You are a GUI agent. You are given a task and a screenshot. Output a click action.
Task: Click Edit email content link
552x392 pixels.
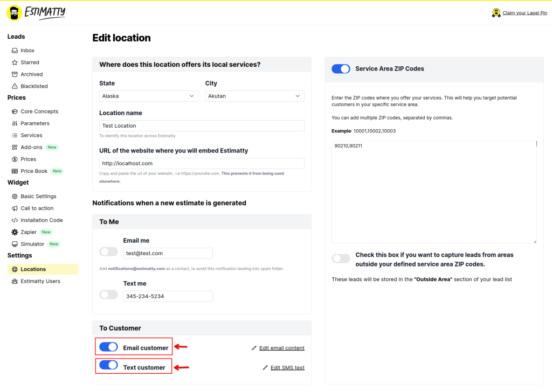point(281,348)
